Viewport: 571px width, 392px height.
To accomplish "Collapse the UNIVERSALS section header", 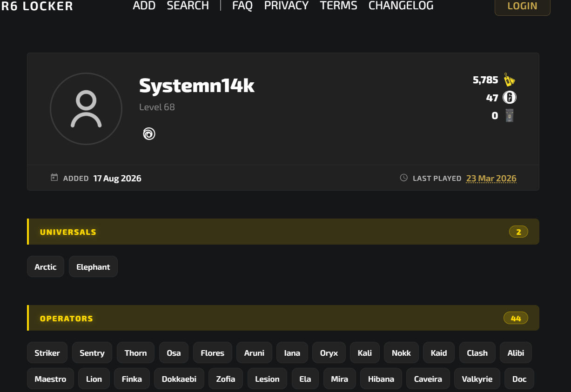I will click(x=283, y=232).
